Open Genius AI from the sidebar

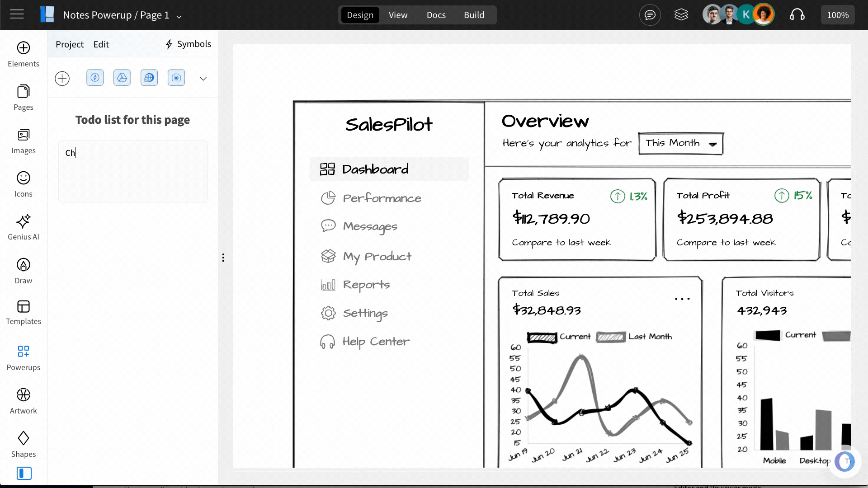pos(23,227)
